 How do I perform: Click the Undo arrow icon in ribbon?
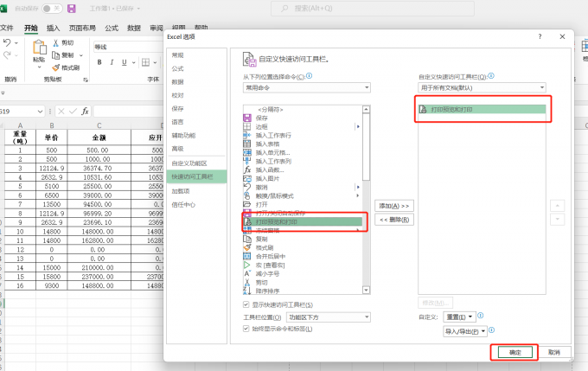(x=7, y=42)
